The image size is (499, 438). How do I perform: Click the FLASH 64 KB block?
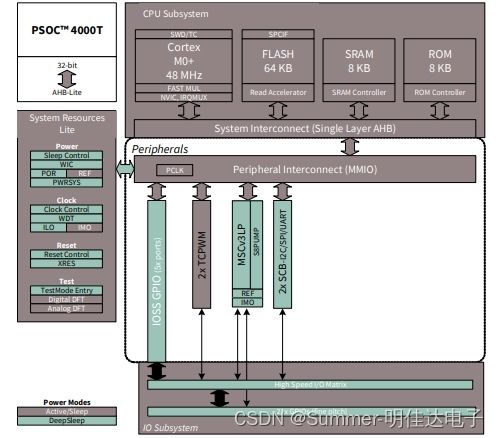point(278,61)
